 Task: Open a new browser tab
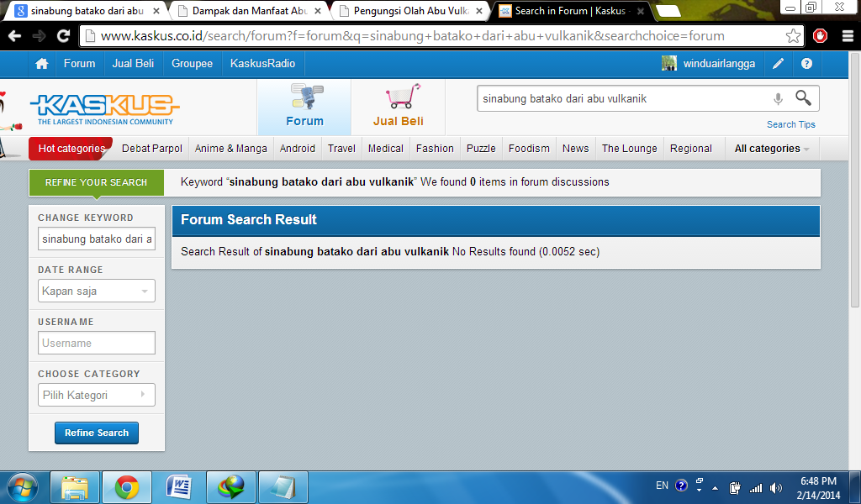tap(668, 11)
